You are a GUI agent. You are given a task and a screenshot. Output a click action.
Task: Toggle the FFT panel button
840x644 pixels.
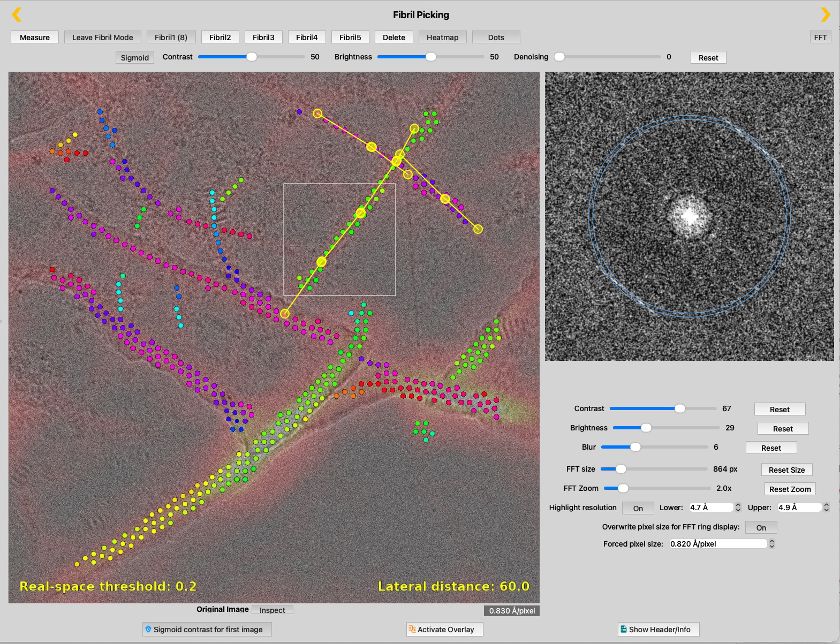click(x=820, y=37)
